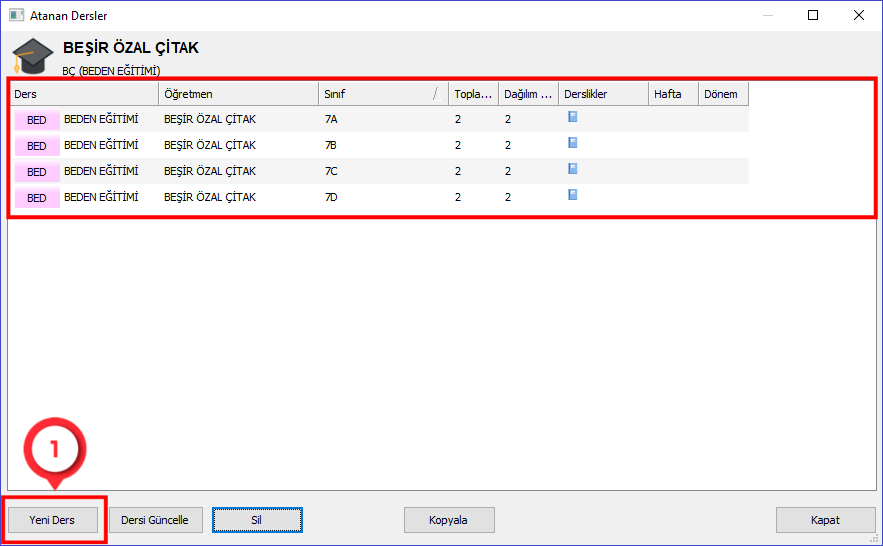Select the pink BED tag in 7B row

pos(37,146)
